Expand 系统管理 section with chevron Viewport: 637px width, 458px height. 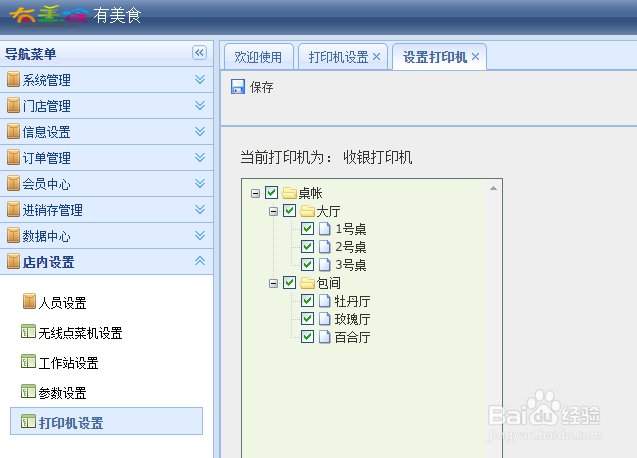pyautogui.click(x=199, y=79)
